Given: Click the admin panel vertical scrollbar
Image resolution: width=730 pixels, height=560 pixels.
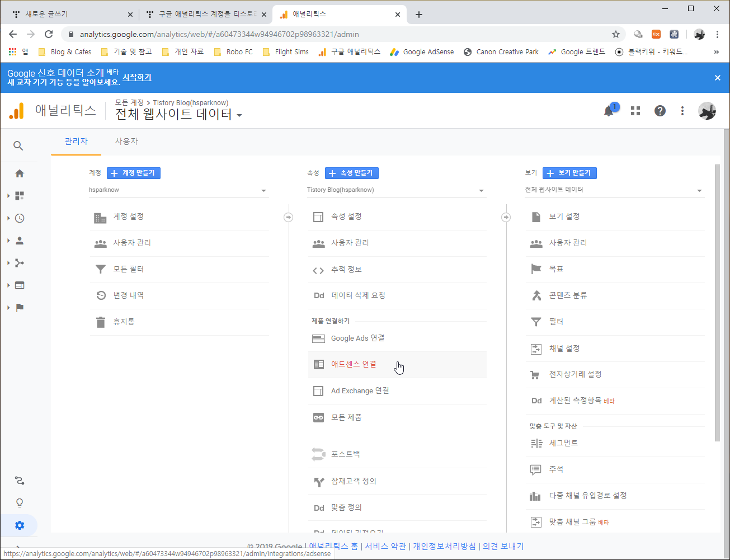Looking at the screenshot, I should (x=718, y=303).
